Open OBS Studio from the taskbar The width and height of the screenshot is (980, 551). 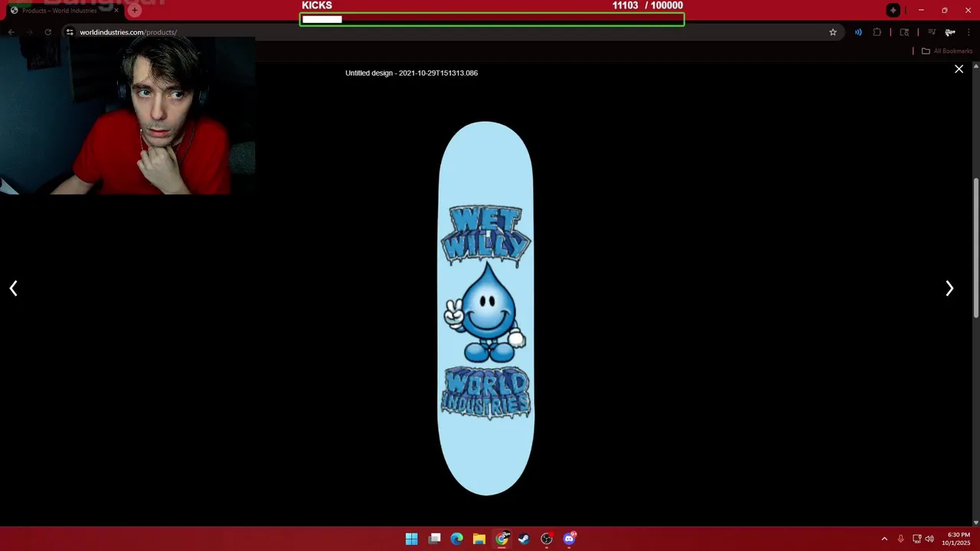pos(547,539)
